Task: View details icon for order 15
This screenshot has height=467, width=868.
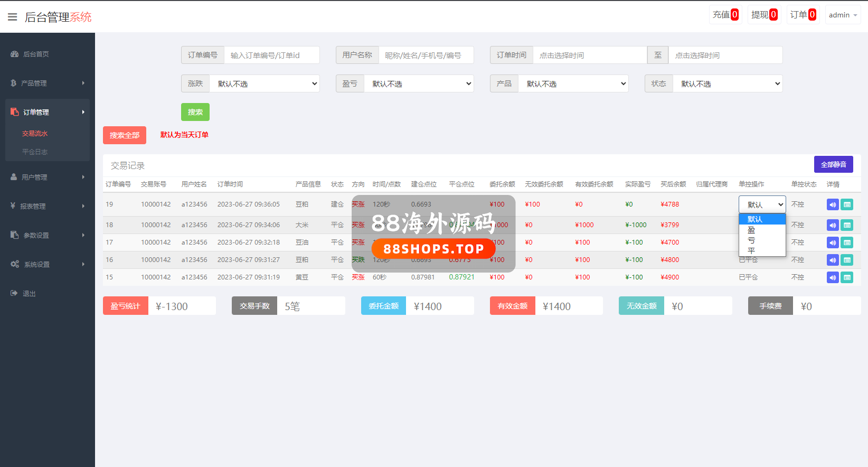Action: click(x=847, y=278)
